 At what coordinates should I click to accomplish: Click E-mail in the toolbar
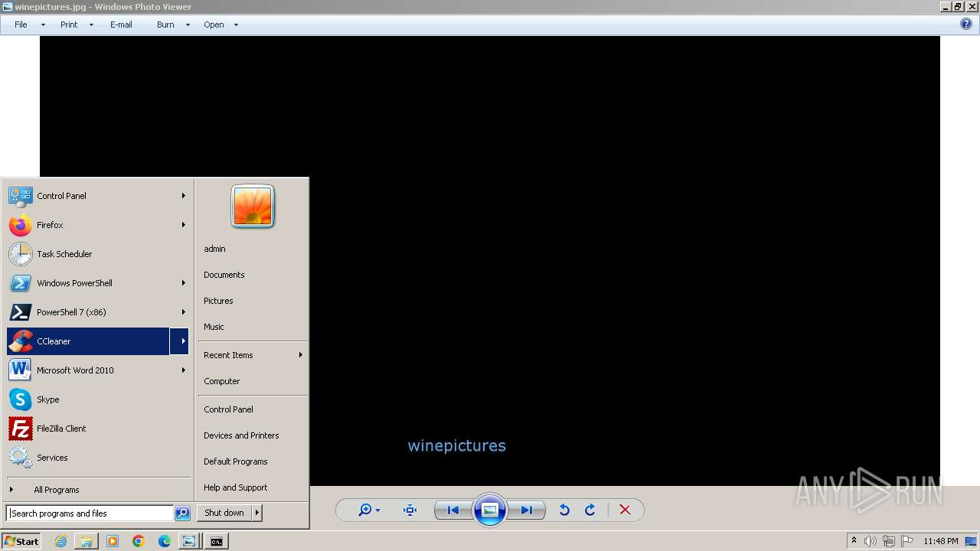point(121,24)
